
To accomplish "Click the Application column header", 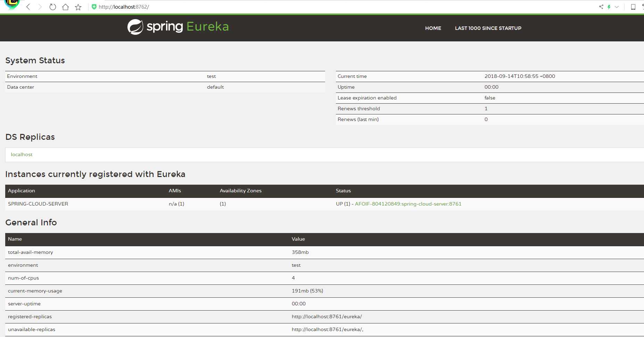I will (22, 191).
